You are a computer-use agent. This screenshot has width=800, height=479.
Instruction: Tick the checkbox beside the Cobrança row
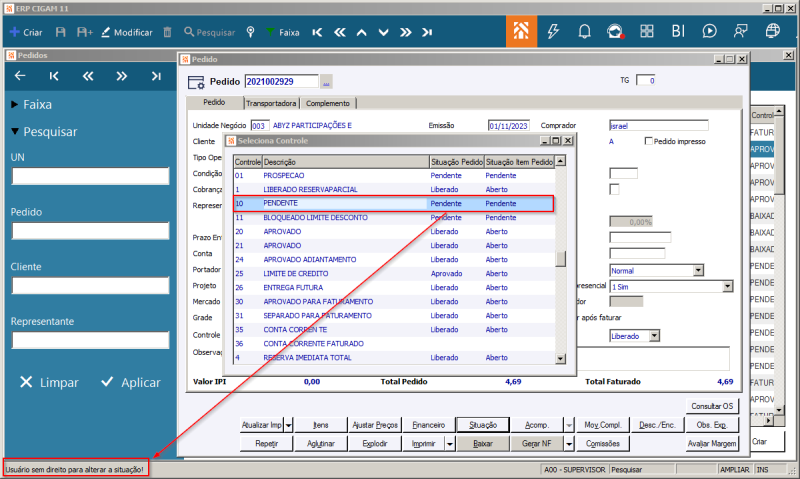[615, 189]
